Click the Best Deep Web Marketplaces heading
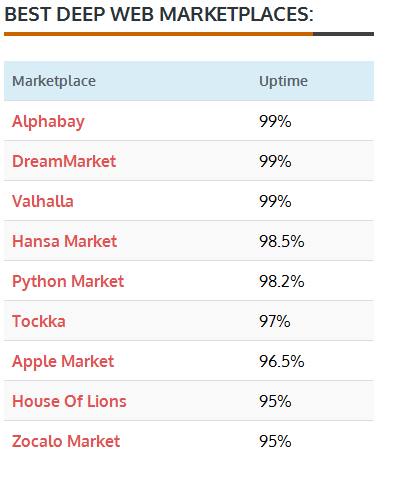Image resolution: width=400 pixels, height=489 pixels. pyautogui.click(x=159, y=15)
